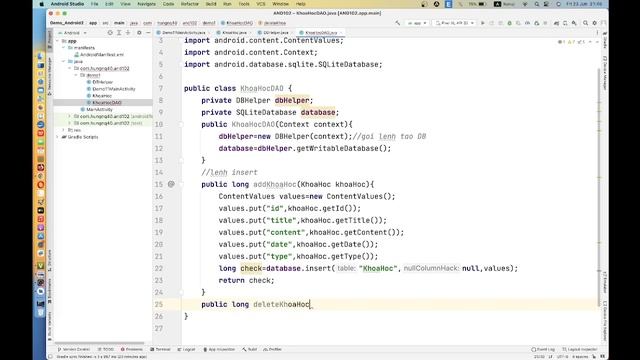The width and height of the screenshot is (640, 360).
Task: Click Expand All icon in Project panel
Action: coord(119,33)
